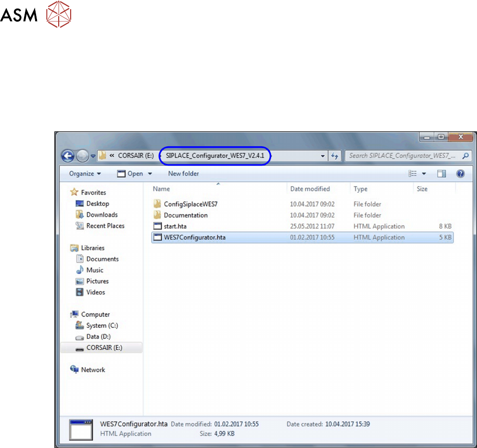This screenshot has height=448, width=477.
Task: Click Favorites in the navigation pane
Action: [x=93, y=192]
